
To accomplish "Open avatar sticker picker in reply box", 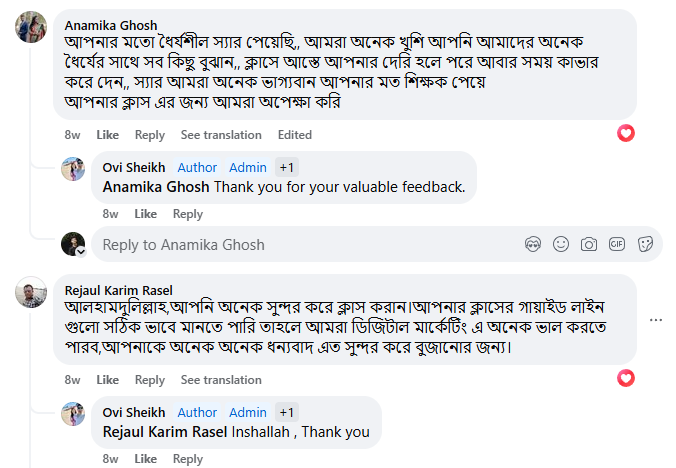I will (533, 244).
